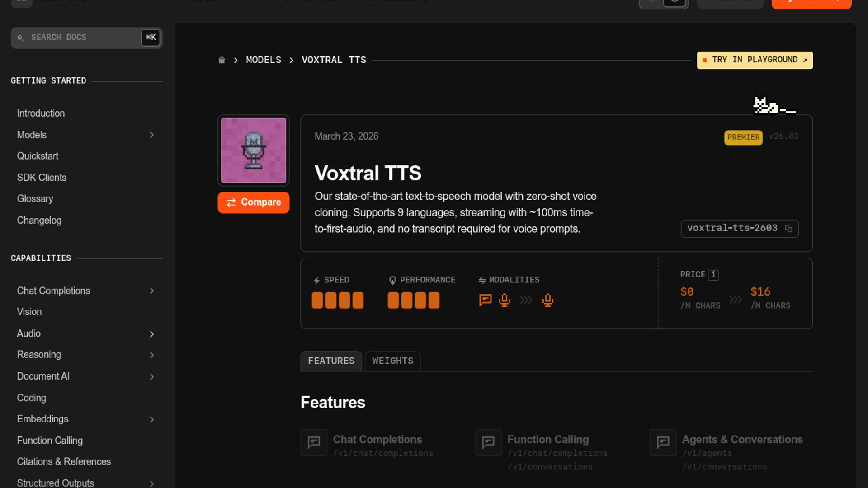Click the text chat modality icon

(485, 300)
